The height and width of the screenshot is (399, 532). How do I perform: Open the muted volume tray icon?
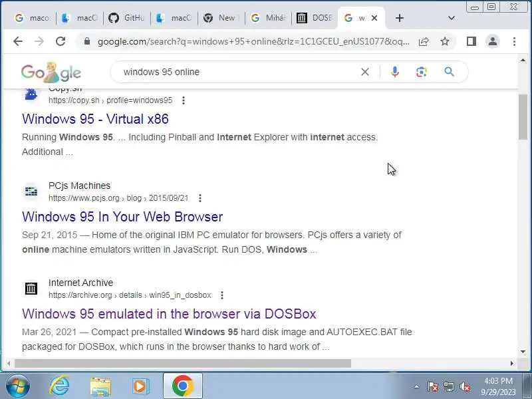point(464,386)
